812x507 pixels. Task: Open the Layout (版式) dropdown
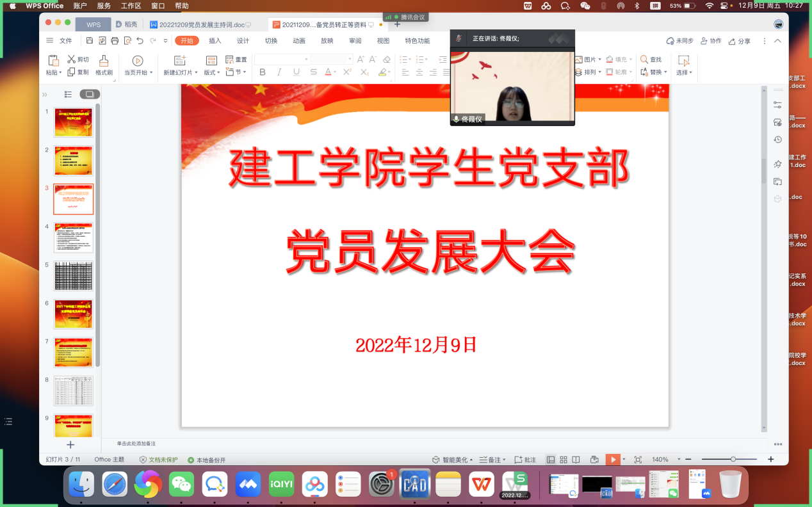pyautogui.click(x=211, y=72)
